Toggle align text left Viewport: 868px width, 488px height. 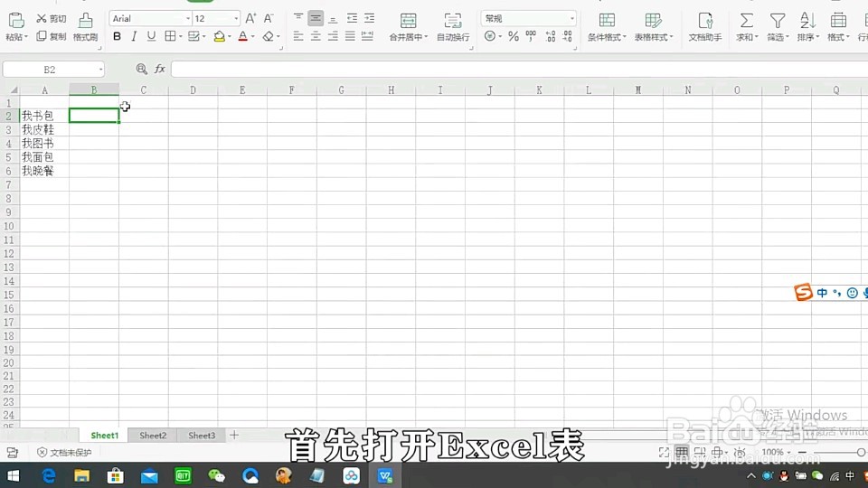pyautogui.click(x=297, y=36)
